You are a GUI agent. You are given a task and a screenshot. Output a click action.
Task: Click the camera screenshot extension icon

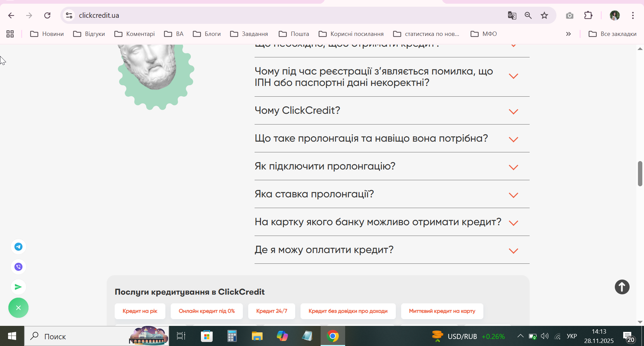[x=570, y=15]
